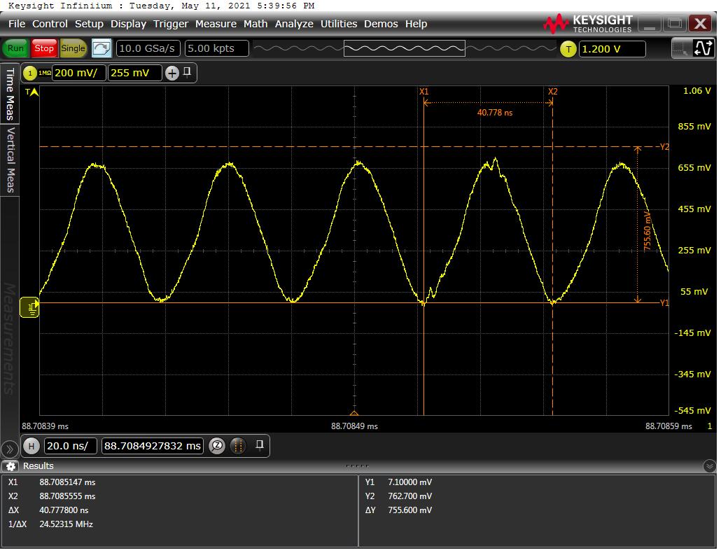728x560 pixels.
Task: Click the plus icon to add a channel
Action: (172, 73)
